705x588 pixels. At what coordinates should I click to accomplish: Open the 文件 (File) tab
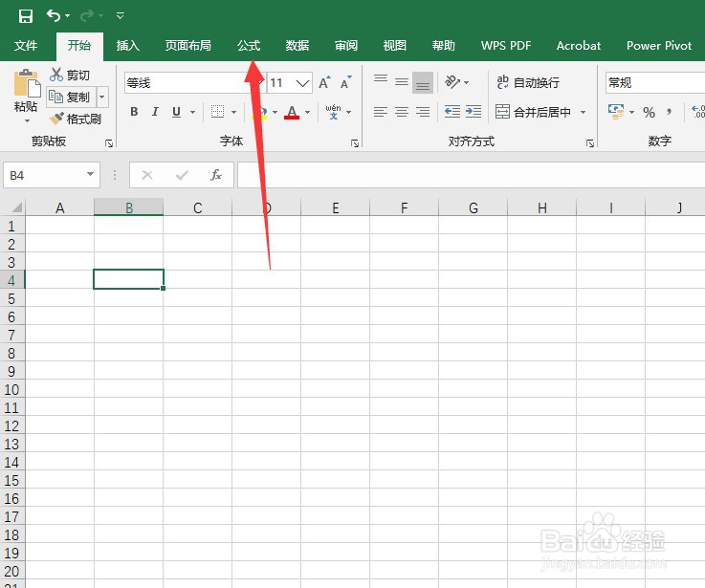[x=26, y=45]
